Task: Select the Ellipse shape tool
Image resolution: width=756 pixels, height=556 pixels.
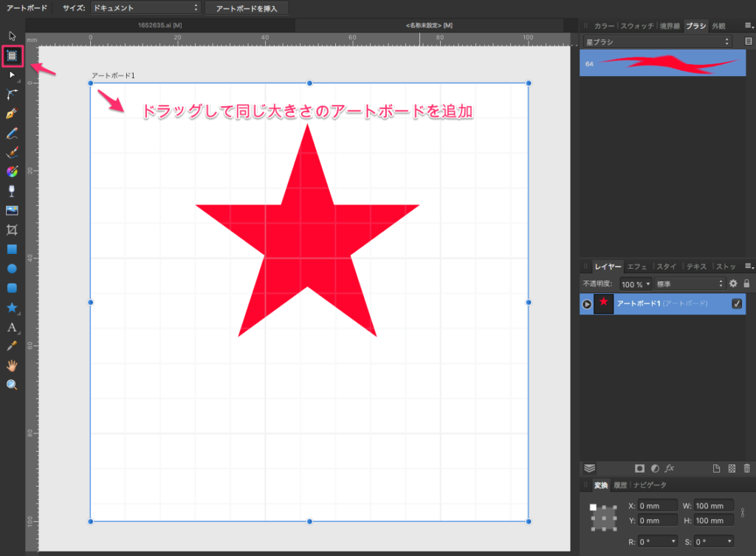Action: [12, 269]
